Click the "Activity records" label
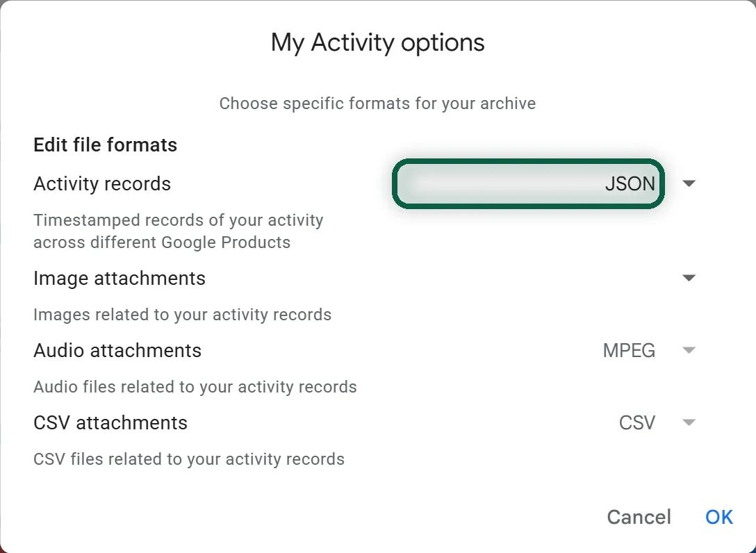The image size is (756, 553). click(102, 183)
